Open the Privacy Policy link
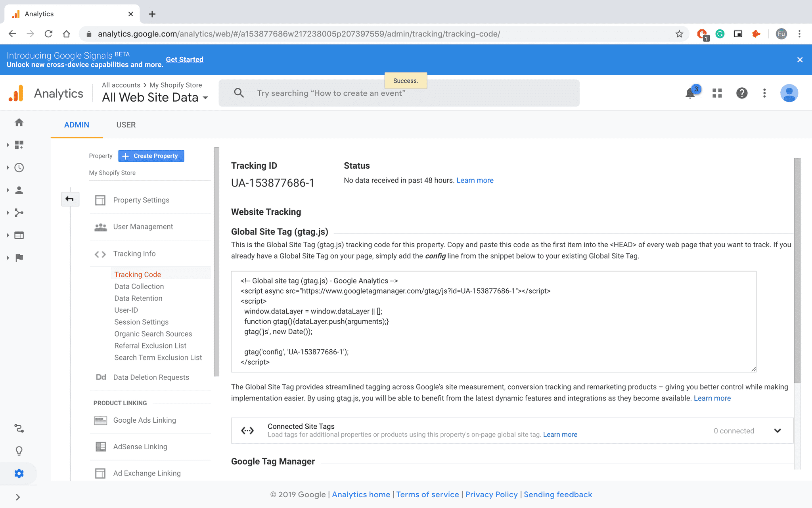This screenshot has height=508, width=812. coord(491,495)
